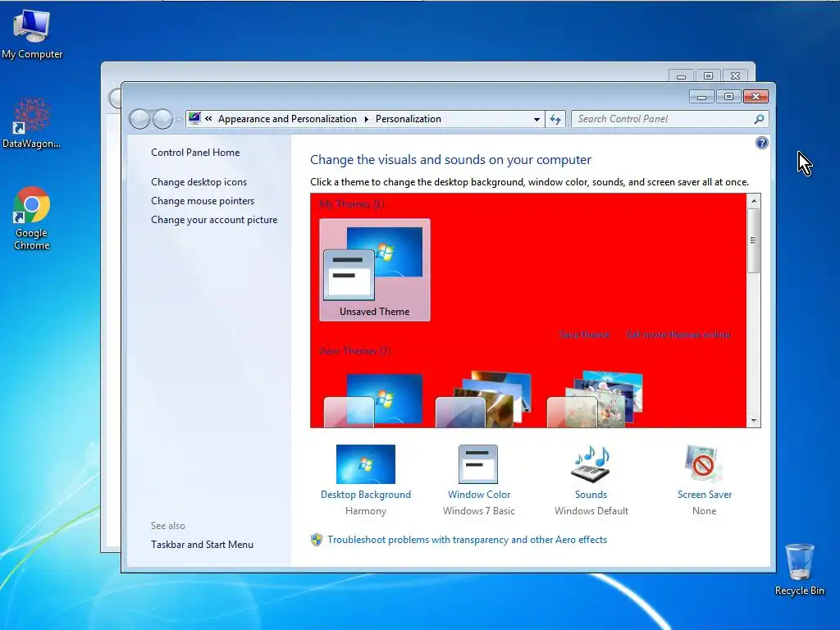Open the Desktop Background icon
The width and height of the screenshot is (840, 630).
pos(366,464)
